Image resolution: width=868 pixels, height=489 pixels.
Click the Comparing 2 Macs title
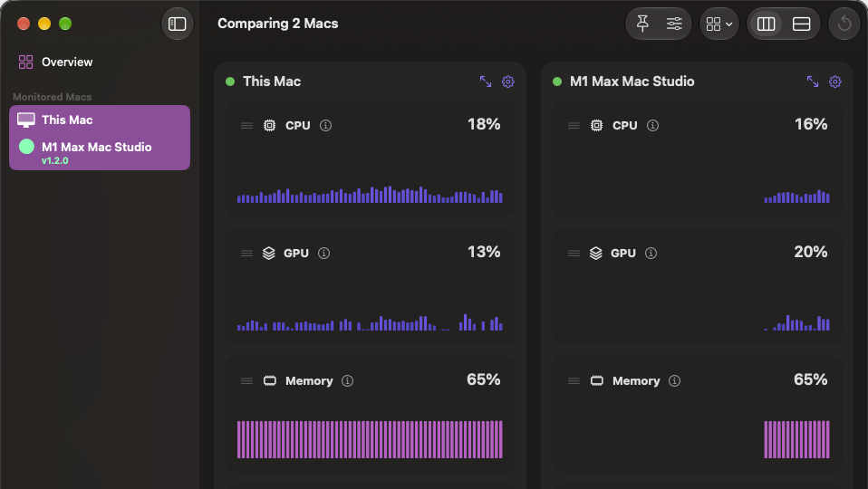pyautogui.click(x=278, y=24)
